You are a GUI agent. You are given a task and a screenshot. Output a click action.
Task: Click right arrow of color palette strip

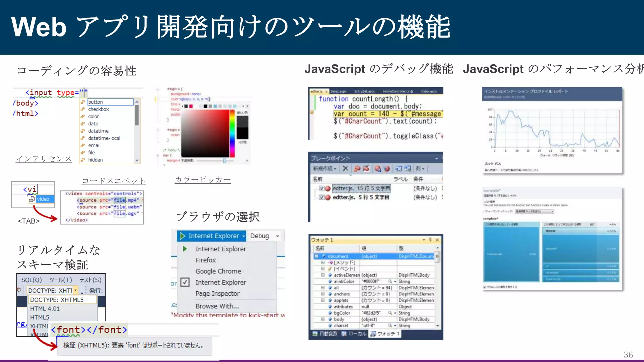(243, 106)
